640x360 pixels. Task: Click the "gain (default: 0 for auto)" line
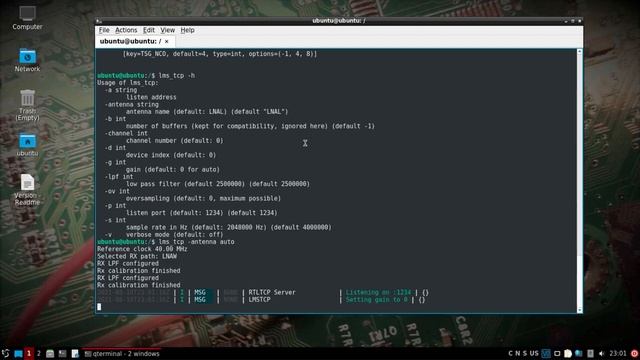(173, 169)
